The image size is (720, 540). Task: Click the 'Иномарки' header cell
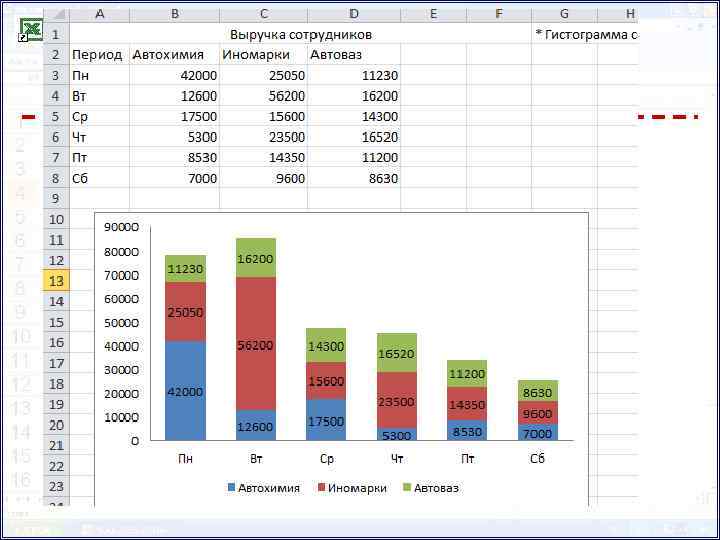pyautogui.click(x=264, y=55)
